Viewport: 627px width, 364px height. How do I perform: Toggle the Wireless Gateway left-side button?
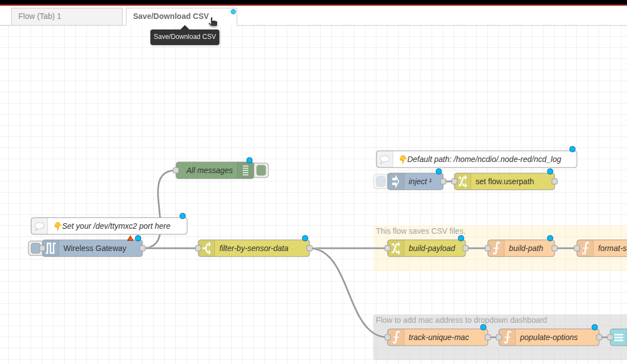(36, 248)
